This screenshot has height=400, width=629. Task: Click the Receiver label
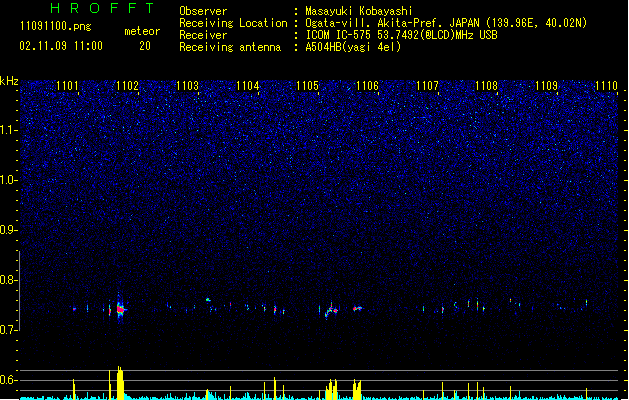pos(203,35)
